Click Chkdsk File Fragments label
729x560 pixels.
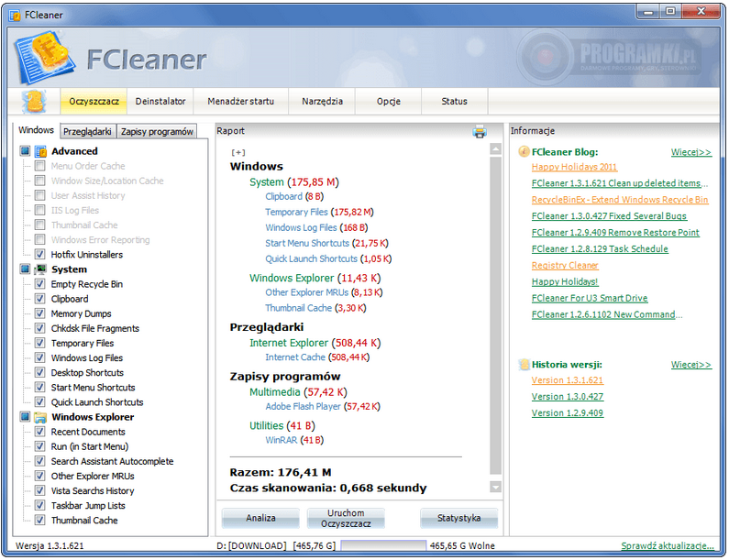point(94,328)
